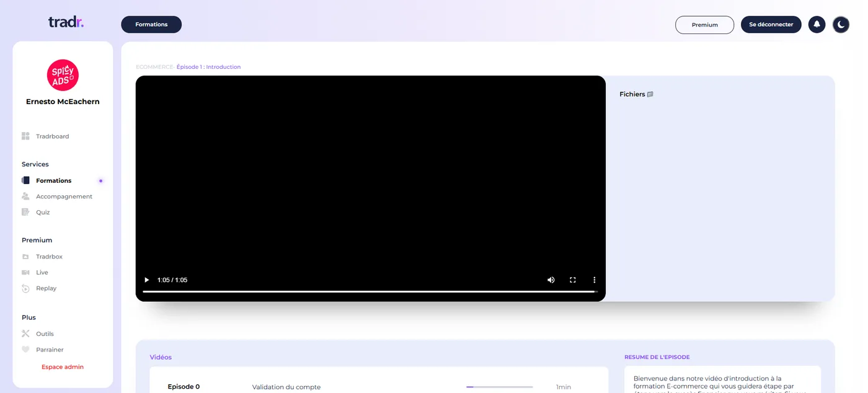This screenshot has width=868, height=393.
Task: Open the Formations top navigation button
Action: coord(151,24)
